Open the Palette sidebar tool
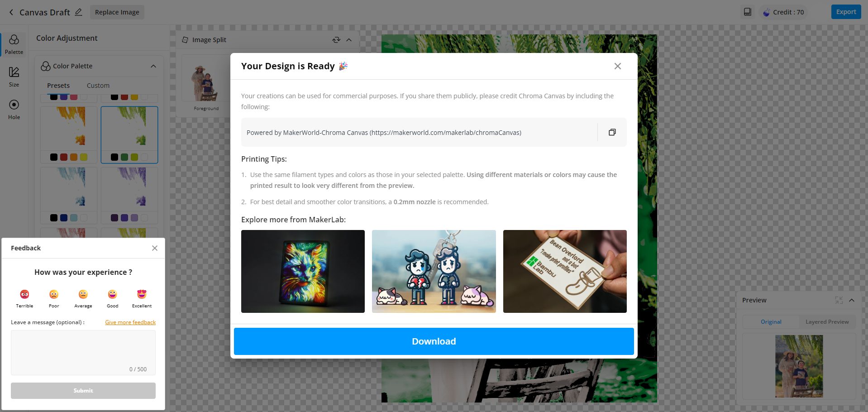Image resolution: width=868 pixels, height=412 pixels. (14, 44)
